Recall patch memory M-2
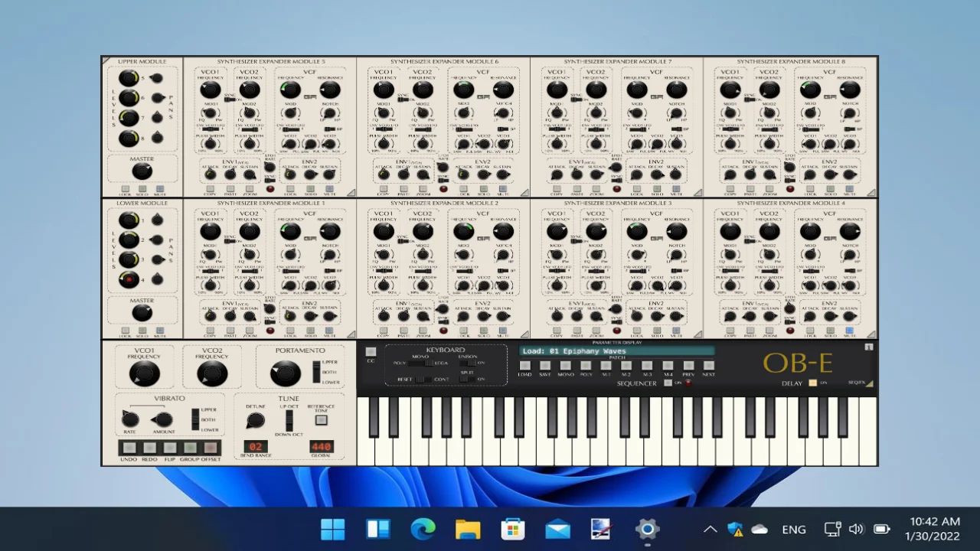The image size is (980, 551). 626,366
